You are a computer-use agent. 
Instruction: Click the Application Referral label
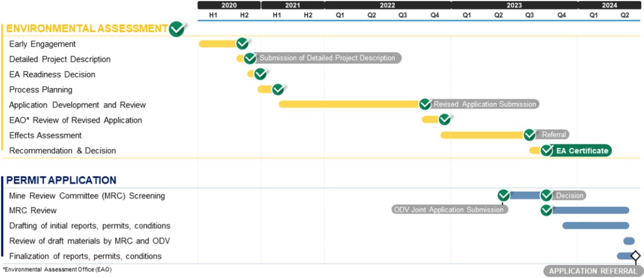(x=593, y=271)
